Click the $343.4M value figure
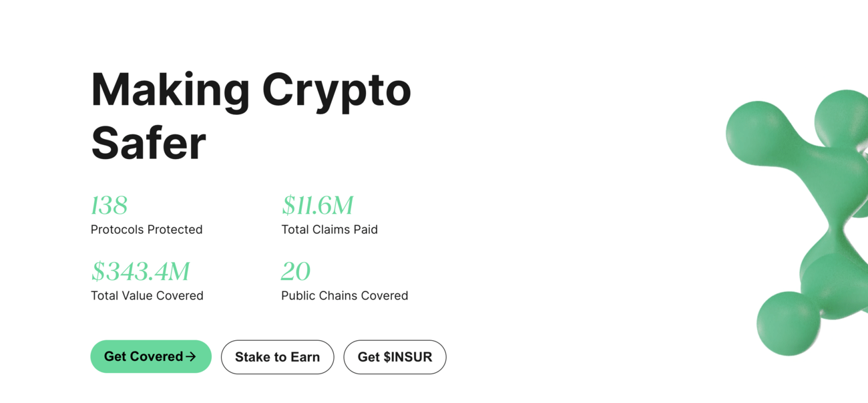 (x=140, y=272)
